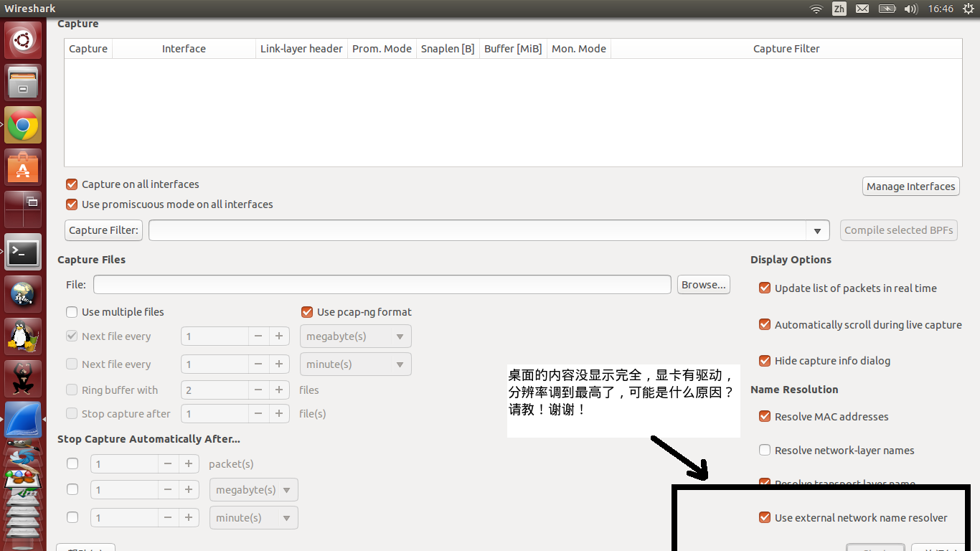Toggle the Stop capture after files checkbox
The width and height of the screenshot is (980, 551).
72,414
